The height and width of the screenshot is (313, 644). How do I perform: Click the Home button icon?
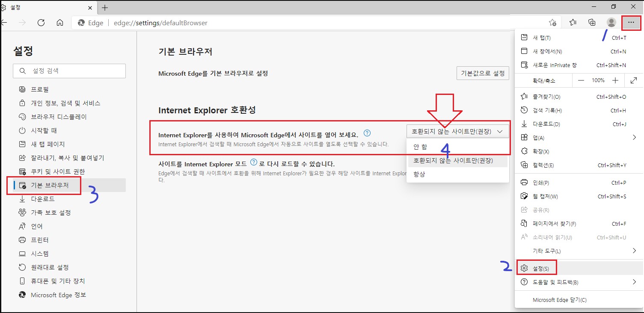pyautogui.click(x=60, y=23)
